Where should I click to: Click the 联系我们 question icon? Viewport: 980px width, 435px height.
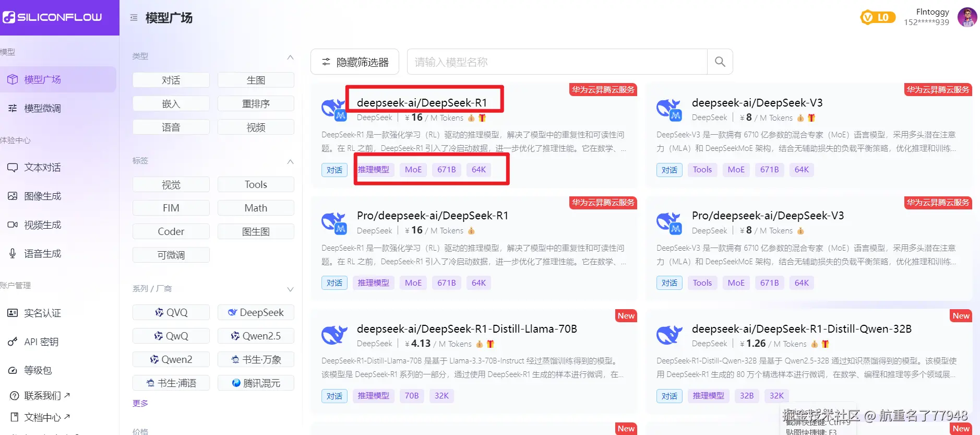pyautogui.click(x=15, y=396)
